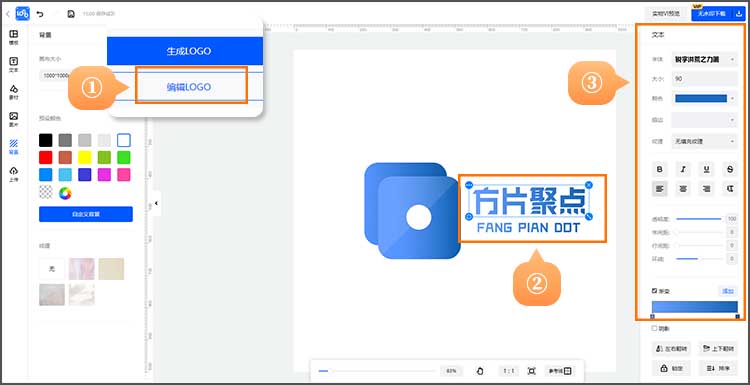Flip the element horizontally

[671, 349]
